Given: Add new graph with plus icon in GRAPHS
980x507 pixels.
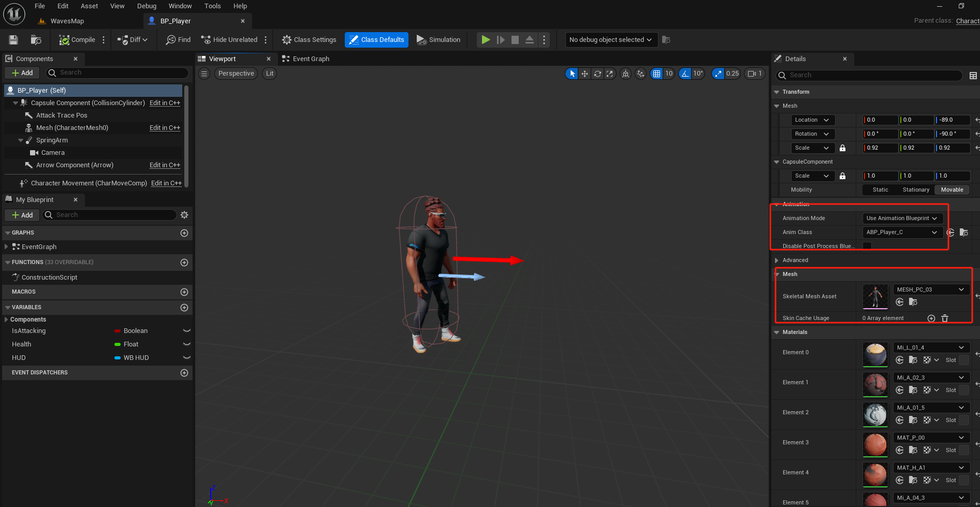Looking at the screenshot, I should (184, 233).
